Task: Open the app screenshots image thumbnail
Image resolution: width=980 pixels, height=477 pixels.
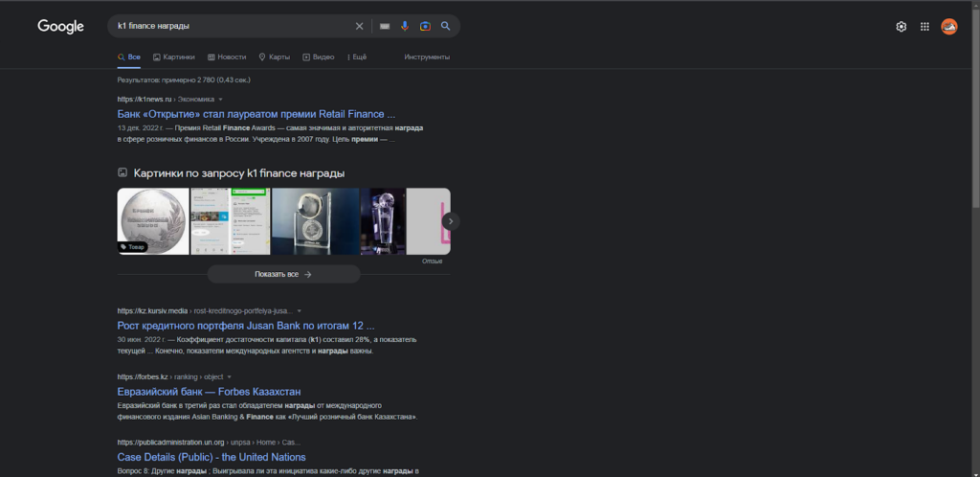Action: 231,221
